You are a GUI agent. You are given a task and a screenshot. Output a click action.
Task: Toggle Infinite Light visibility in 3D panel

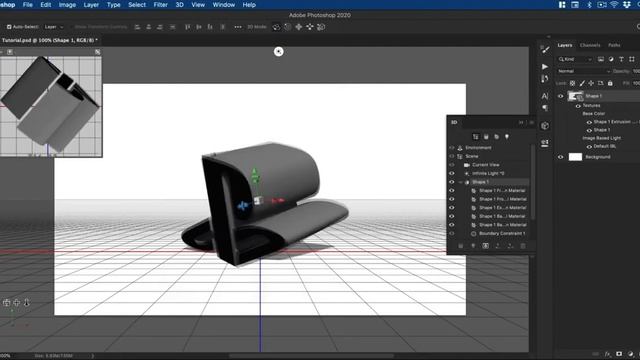(452, 173)
